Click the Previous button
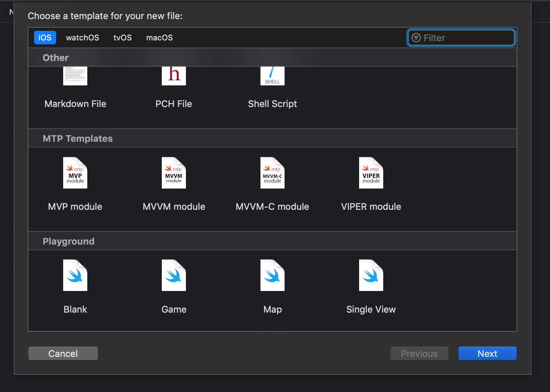 [x=419, y=353]
